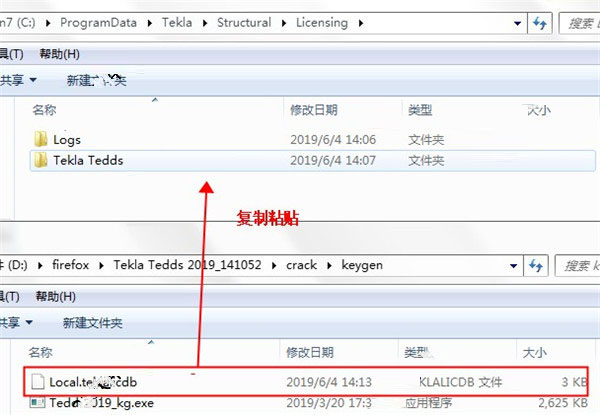Expand the 共享 dropdown in top window
Viewport: 600px width, 415px height.
tap(18, 79)
